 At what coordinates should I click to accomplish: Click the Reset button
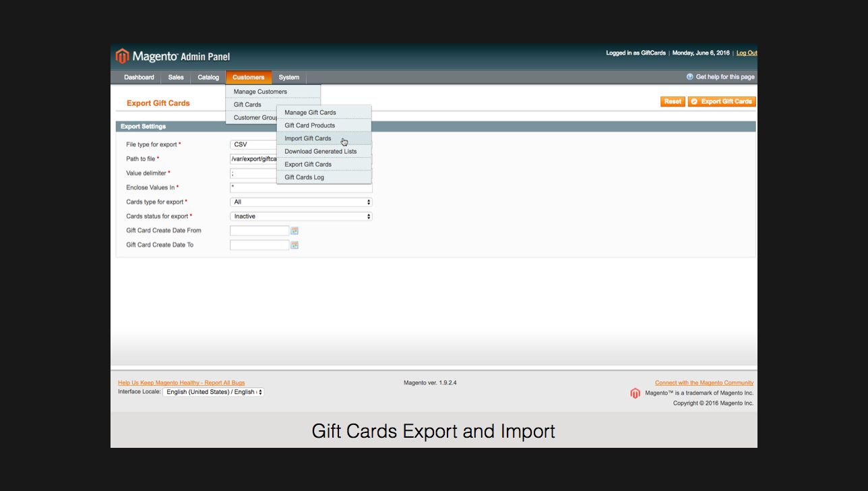pyautogui.click(x=673, y=102)
